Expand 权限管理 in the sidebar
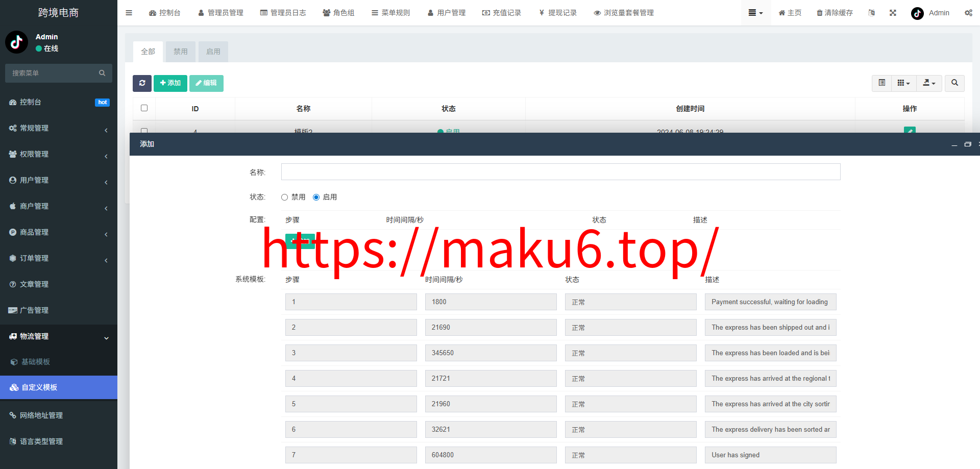 coord(59,154)
